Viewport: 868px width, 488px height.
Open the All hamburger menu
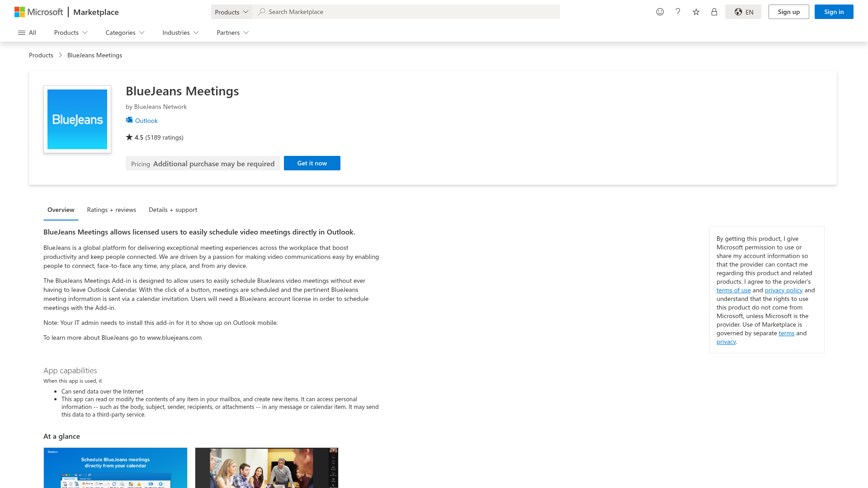(x=27, y=33)
